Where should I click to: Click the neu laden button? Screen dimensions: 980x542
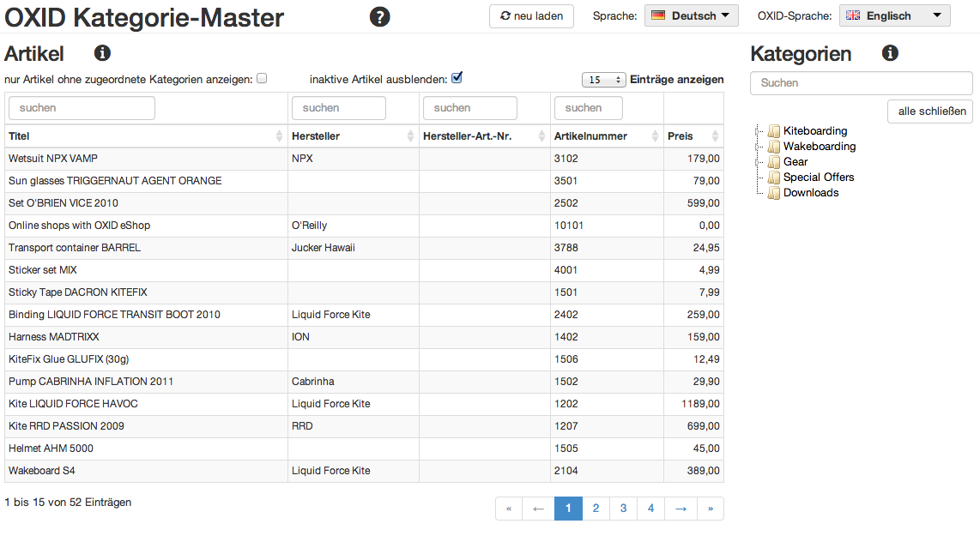tap(531, 15)
